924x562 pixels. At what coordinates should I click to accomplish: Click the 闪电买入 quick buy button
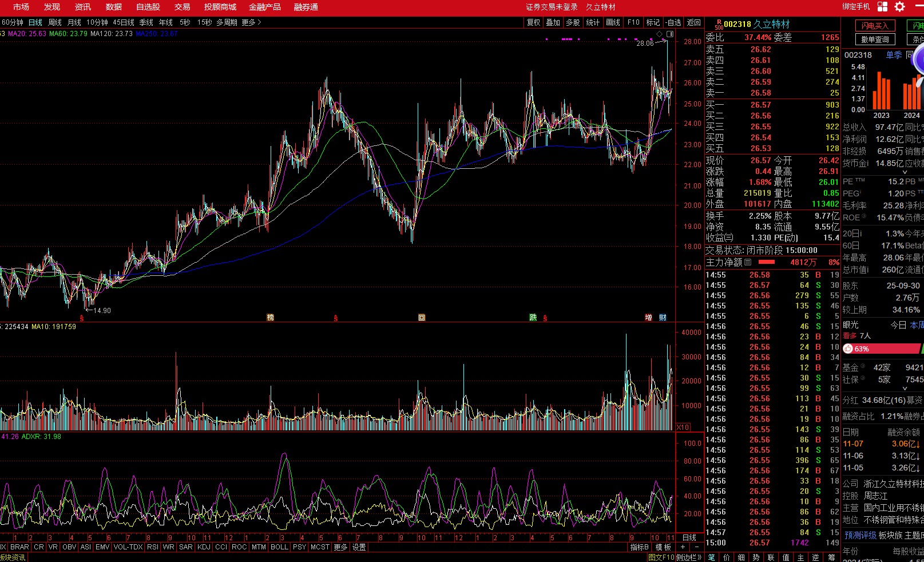(x=875, y=26)
